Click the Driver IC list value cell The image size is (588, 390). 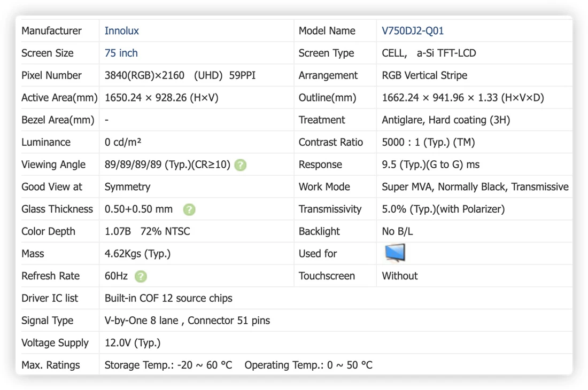coord(336,298)
